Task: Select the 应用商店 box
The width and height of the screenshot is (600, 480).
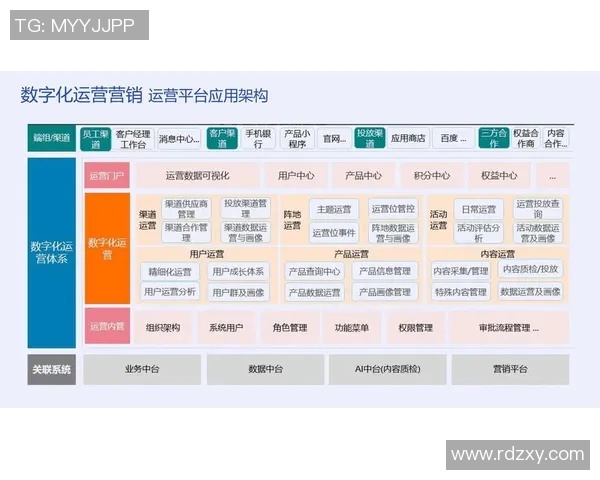Action: point(408,138)
